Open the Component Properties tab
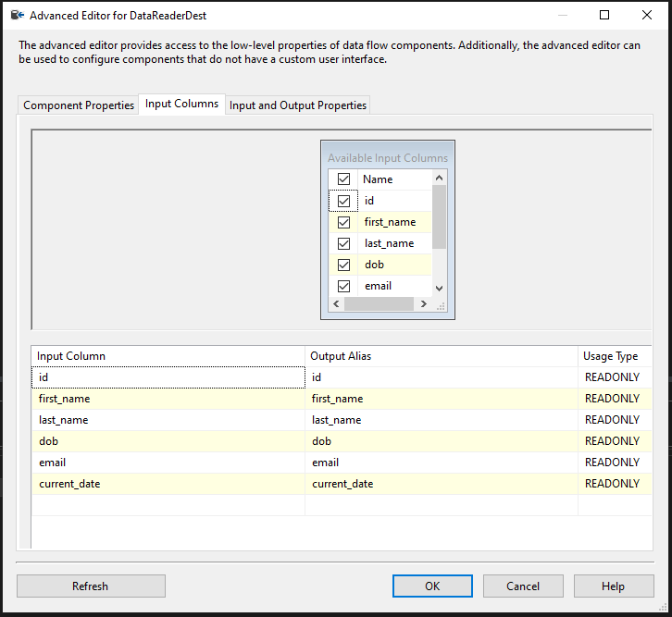Screen dimensions: 672x617 point(79,105)
